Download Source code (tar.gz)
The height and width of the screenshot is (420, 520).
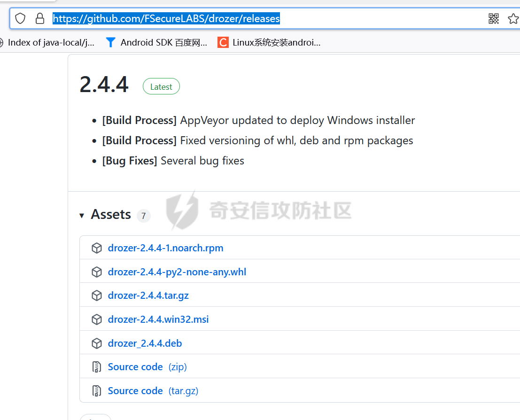pyautogui.click(x=153, y=391)
